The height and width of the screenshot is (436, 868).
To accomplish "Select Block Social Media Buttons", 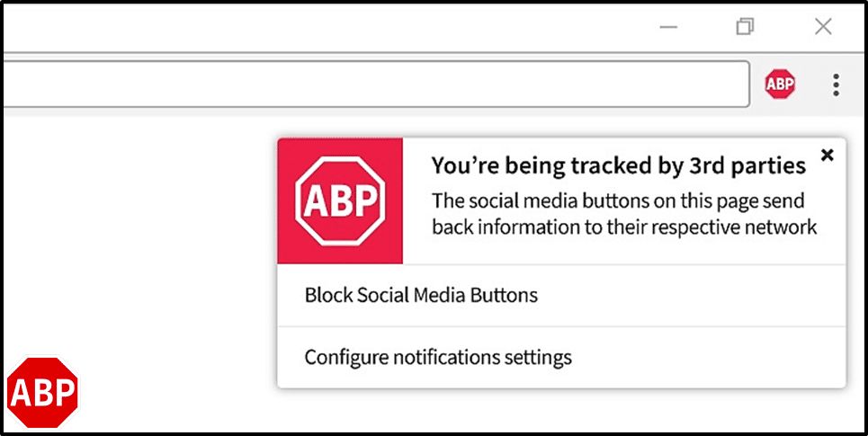I will click(561, 296).
